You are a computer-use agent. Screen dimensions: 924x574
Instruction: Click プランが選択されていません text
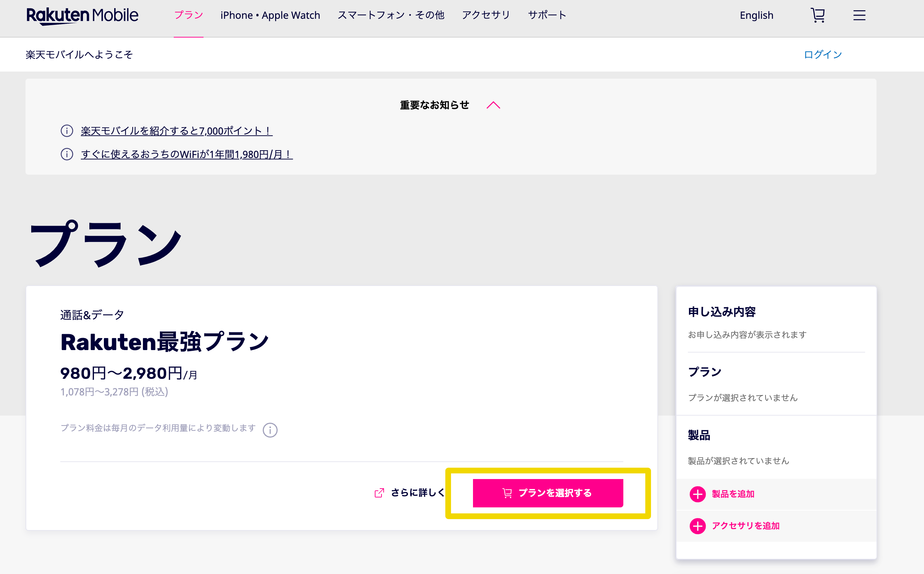(743, 398)
